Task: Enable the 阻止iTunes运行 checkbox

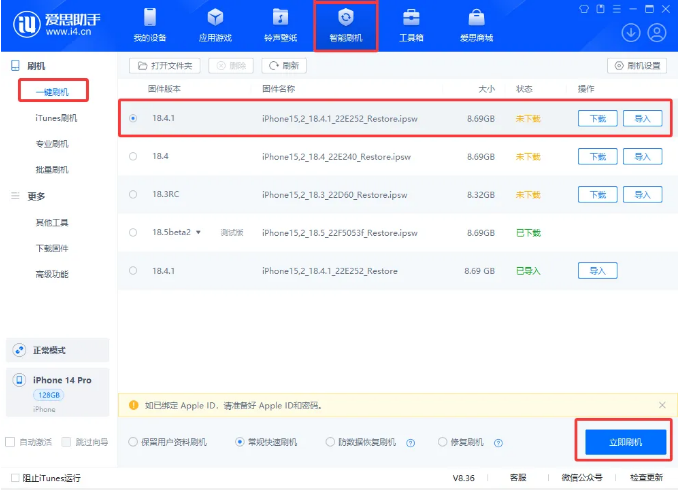Action: (13, 476)
